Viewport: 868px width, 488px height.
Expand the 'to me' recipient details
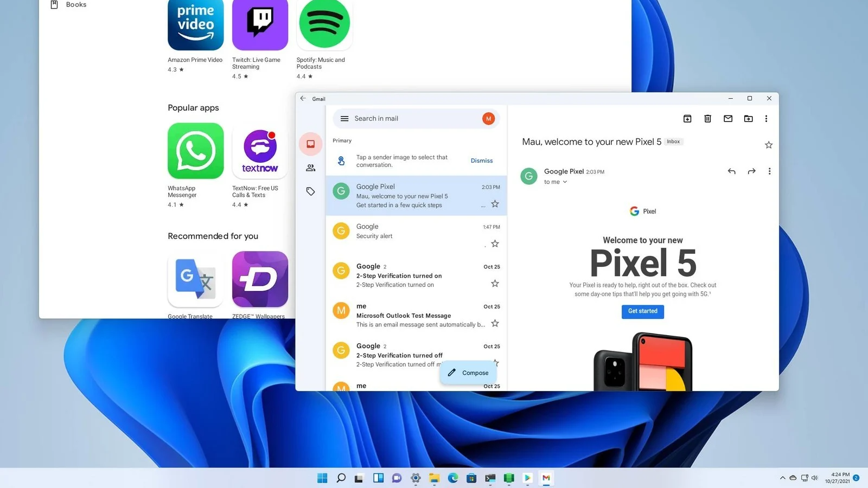point(556,182)
